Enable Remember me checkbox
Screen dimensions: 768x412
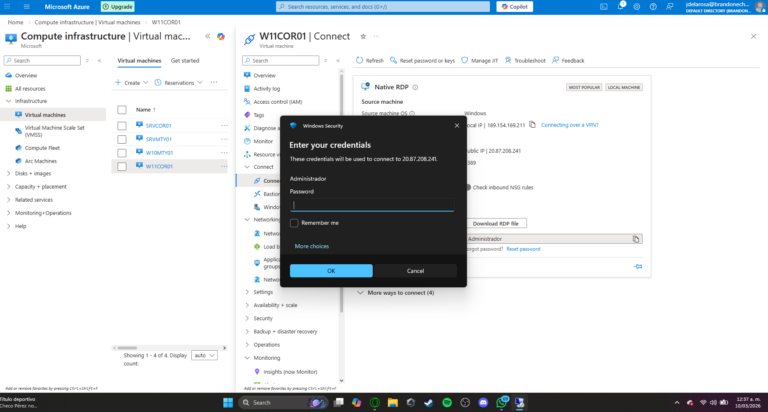294,223
